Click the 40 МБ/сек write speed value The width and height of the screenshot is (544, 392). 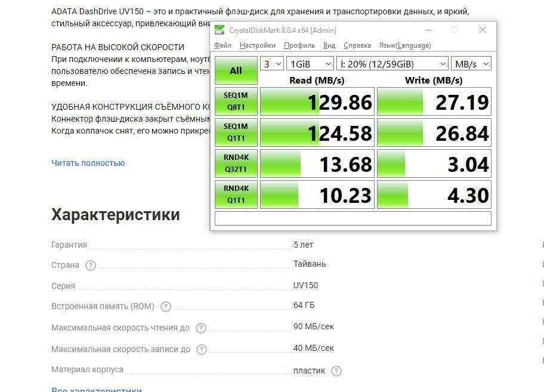click(x=314, y=348)
